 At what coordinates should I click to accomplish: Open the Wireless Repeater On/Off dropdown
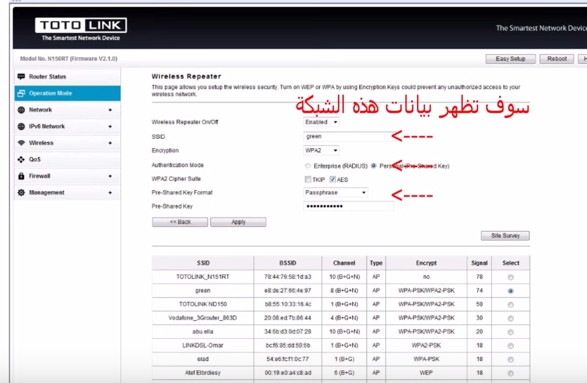click(x=321, y=122)
